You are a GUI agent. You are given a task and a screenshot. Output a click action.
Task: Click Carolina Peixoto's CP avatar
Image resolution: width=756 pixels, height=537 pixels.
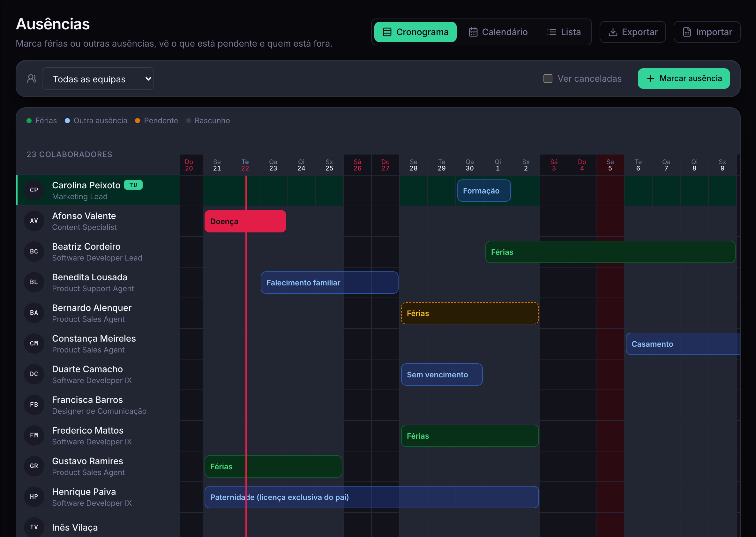pos(34,190)
